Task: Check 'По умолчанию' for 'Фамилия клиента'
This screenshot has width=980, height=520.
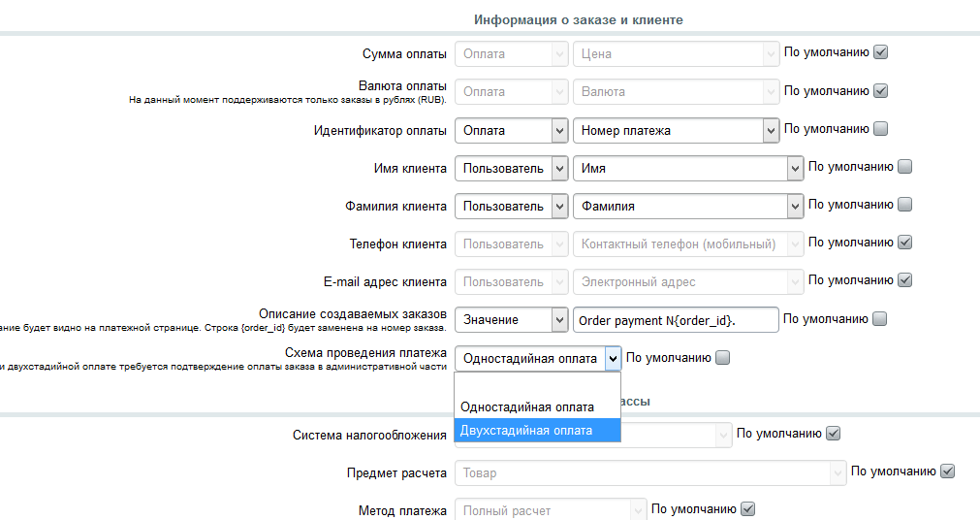Action: coord(904,204)
